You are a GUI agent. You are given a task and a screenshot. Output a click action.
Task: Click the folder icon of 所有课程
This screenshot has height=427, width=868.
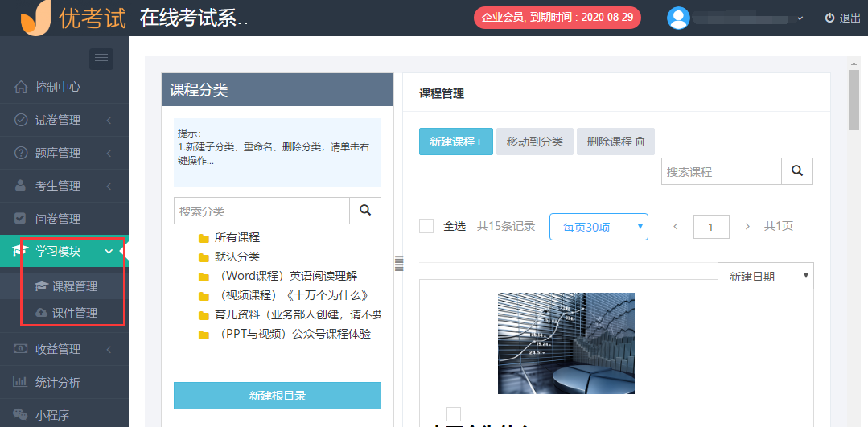[x=204, y=238]
